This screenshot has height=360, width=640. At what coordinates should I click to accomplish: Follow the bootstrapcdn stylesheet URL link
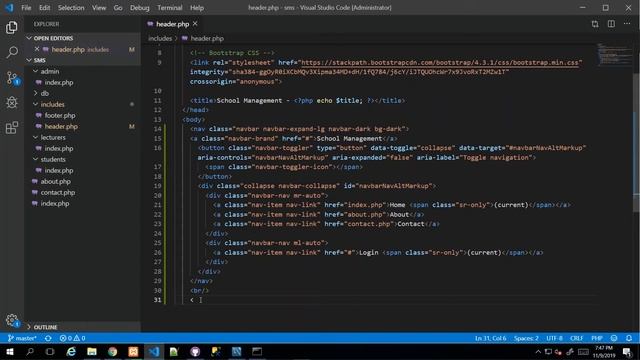440,62
